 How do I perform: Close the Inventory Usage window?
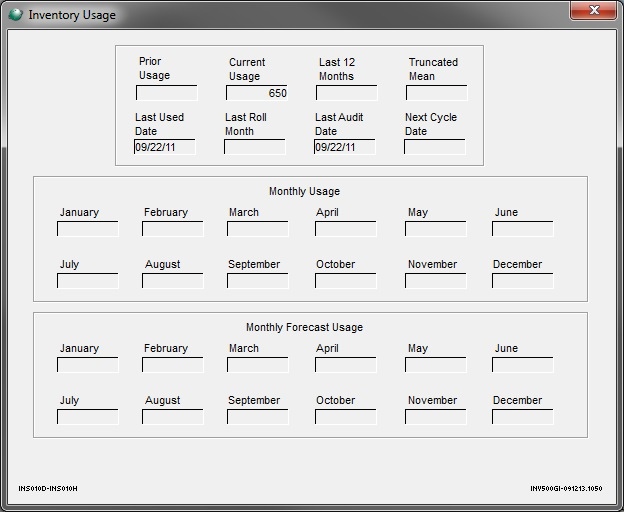(x=593, y=10)
